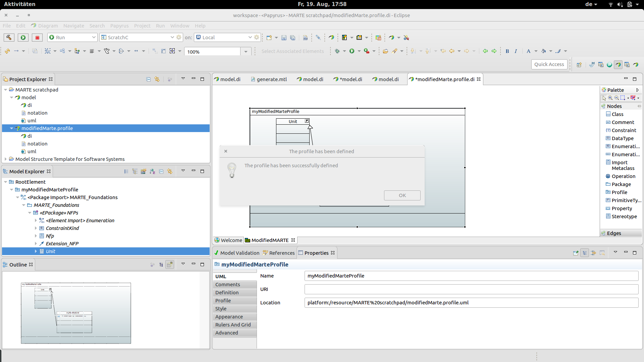644x362 pixels.
Task: Expand Model Structure Template project
Action: 6,159
